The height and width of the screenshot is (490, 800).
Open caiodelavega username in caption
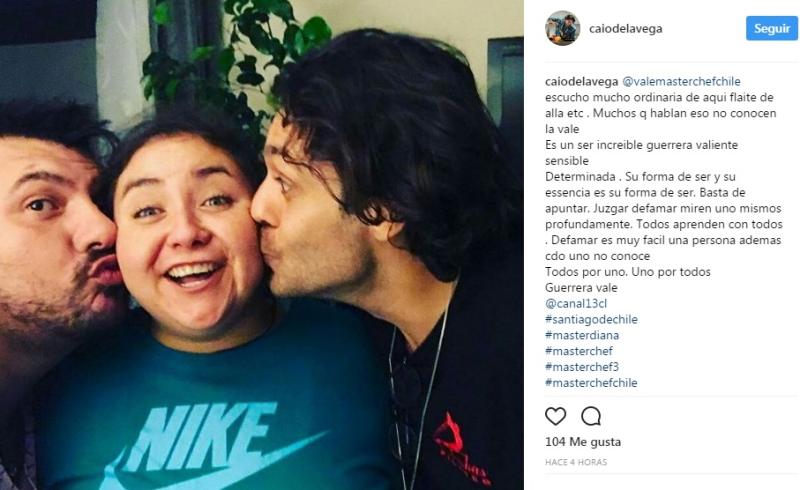click(582, 82)
